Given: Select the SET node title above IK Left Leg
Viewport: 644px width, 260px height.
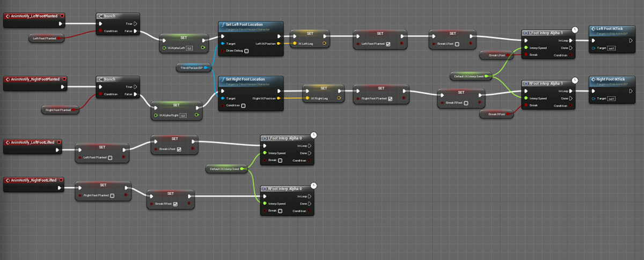Looking at the screenshot, I should coord(310,33).
